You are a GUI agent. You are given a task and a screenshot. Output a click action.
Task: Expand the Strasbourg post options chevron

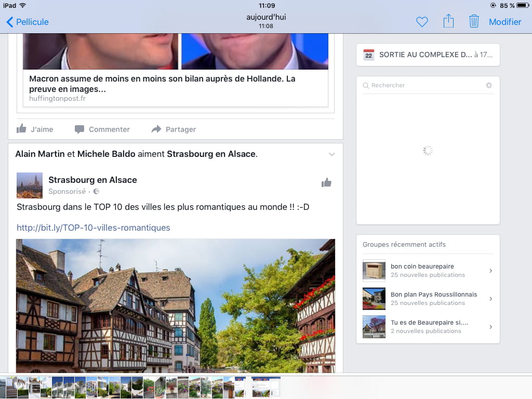[332, 154]
